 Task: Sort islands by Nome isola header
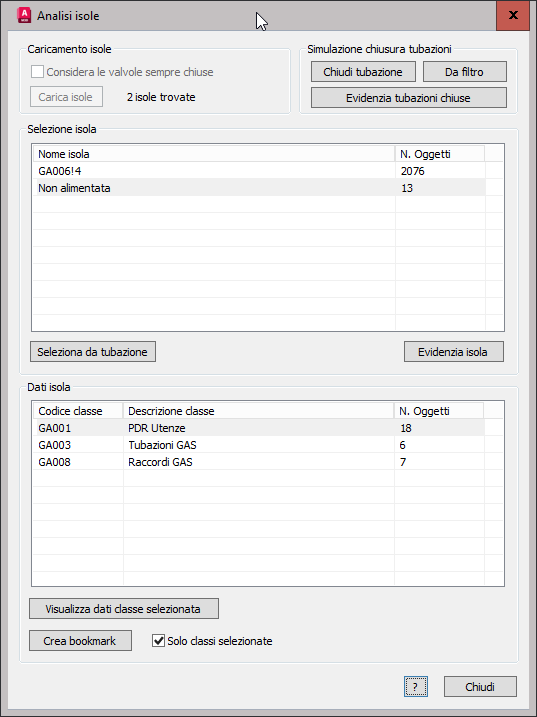tap(214, 154)
